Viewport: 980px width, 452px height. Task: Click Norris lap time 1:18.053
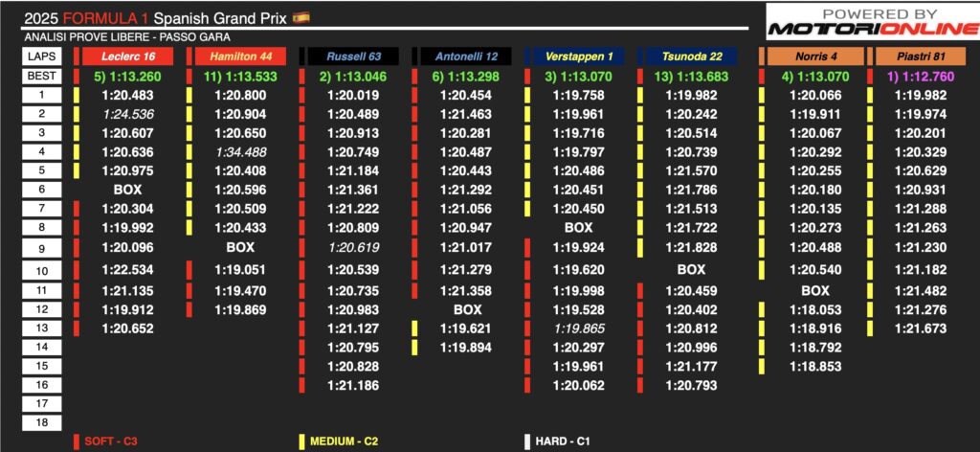pyautogui.click(x=815, y=309)
